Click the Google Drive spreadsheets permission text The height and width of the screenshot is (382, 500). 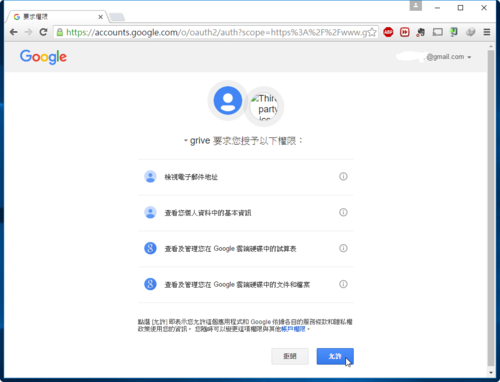pos(230,249)
